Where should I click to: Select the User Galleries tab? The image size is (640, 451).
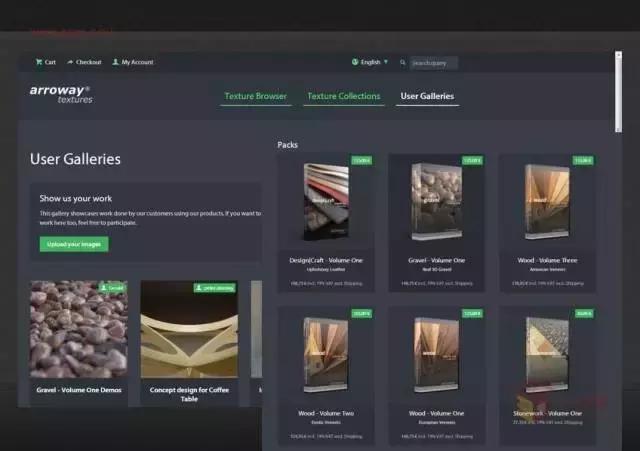[427, 96]
